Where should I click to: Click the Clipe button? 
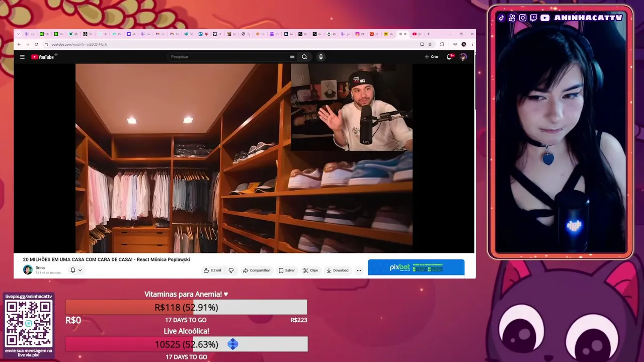tap(310, 270)
